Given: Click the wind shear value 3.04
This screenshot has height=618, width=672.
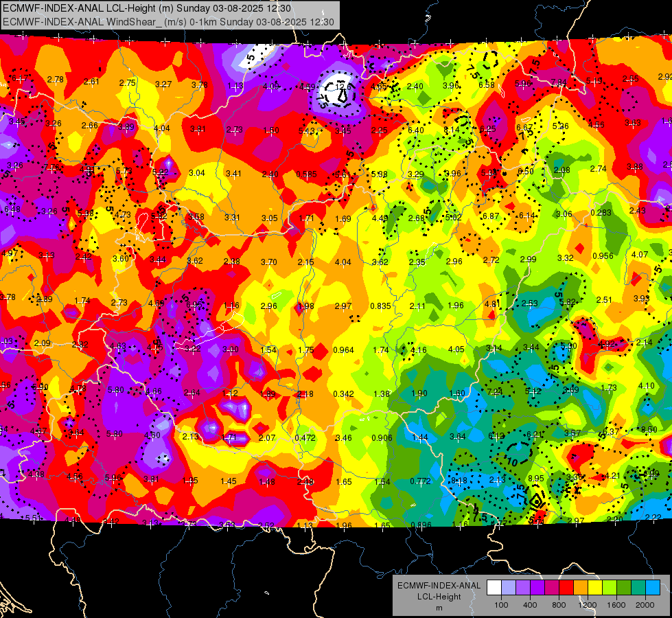Looking at the screenshot, I should point(197,173).
